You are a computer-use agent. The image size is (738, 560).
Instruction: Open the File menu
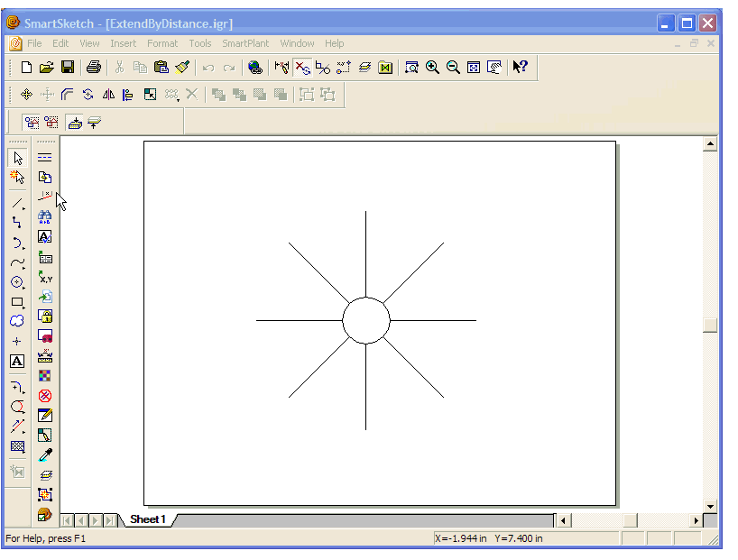(34, 43)
